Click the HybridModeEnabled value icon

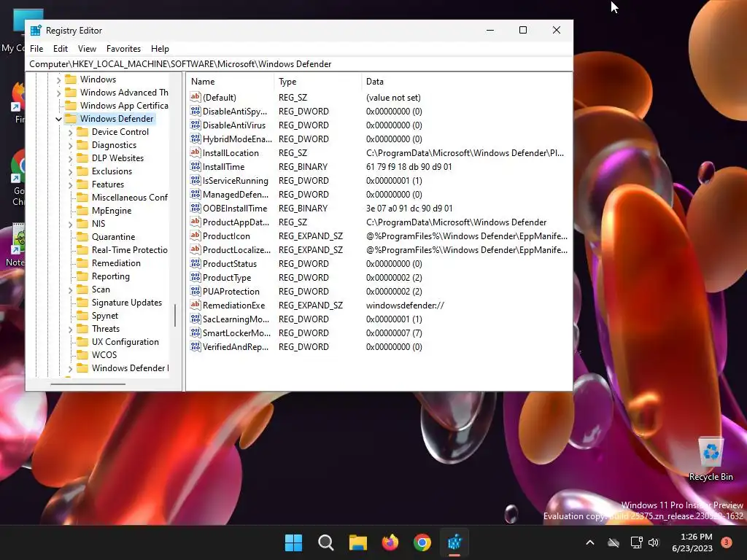[196, 139]
